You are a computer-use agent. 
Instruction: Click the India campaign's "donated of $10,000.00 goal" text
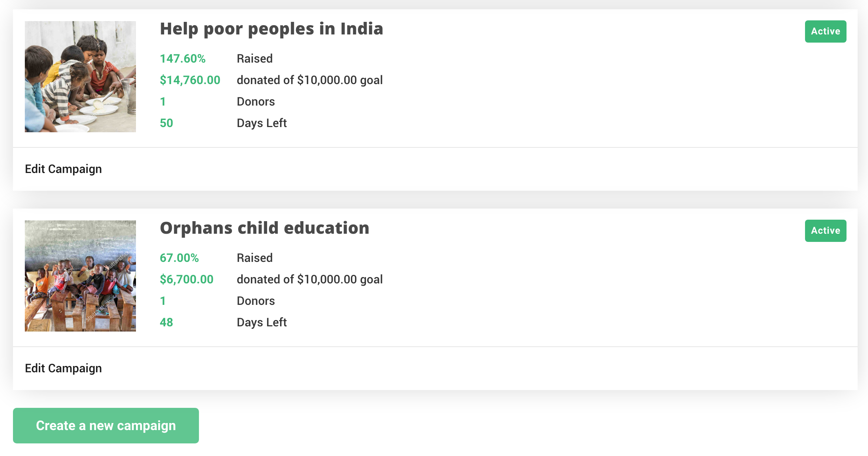(x=310, y=80)
